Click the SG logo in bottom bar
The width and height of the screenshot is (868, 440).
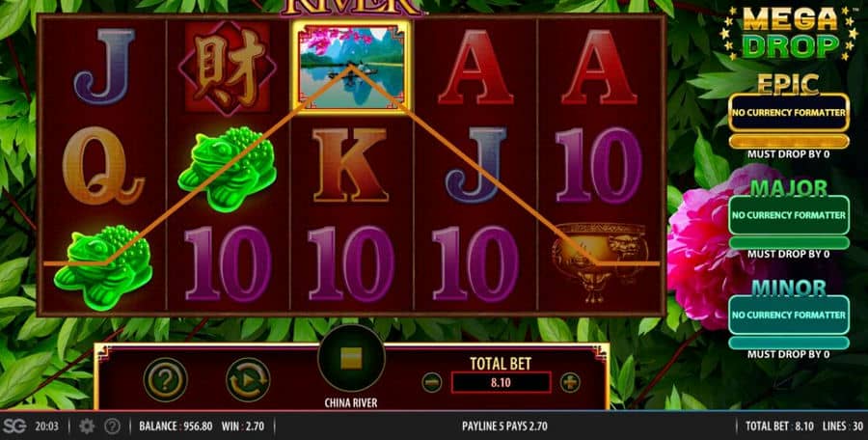pos(17,426)
